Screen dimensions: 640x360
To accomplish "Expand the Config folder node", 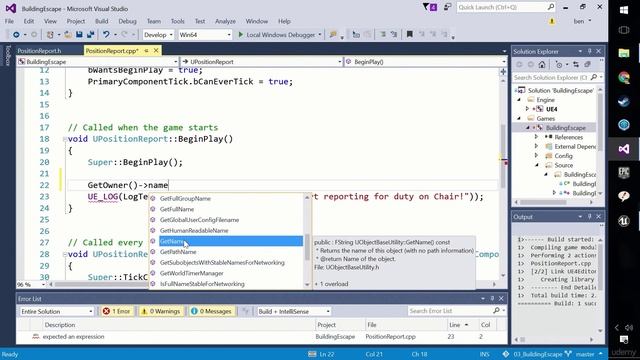I will (x=536, y=156).
